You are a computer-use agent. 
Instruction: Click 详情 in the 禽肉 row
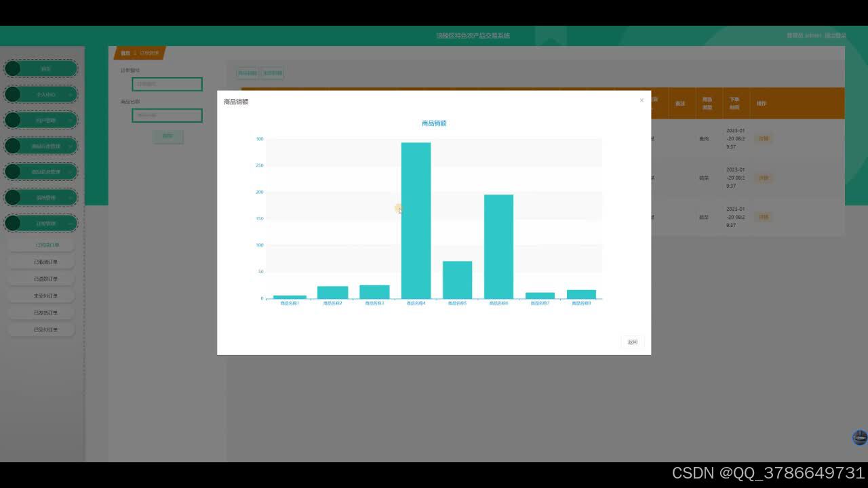(x=764, y=138)
